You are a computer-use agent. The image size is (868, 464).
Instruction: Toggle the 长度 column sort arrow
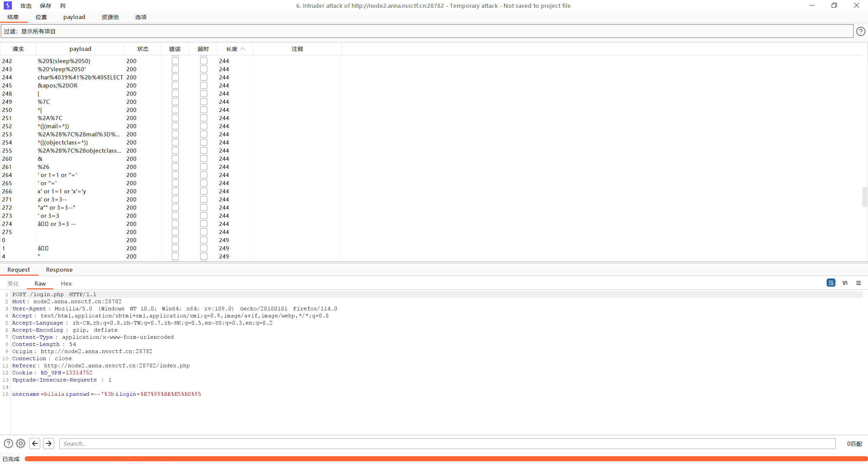point(242,49)
